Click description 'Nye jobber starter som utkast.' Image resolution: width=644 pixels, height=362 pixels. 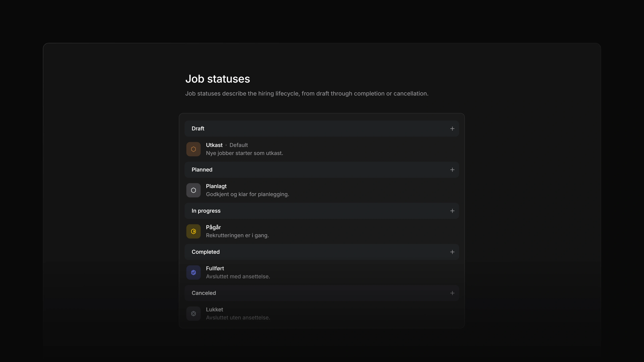(244, 153)
